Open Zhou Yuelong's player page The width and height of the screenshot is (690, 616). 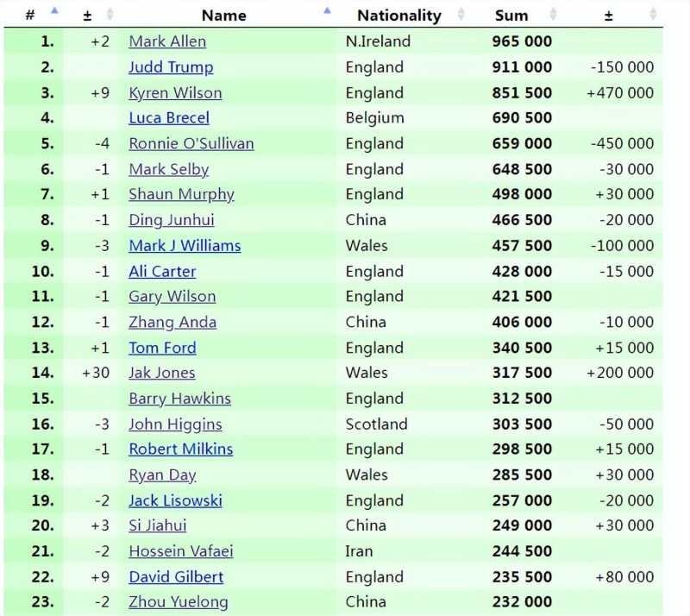click(x=179, y=602)
